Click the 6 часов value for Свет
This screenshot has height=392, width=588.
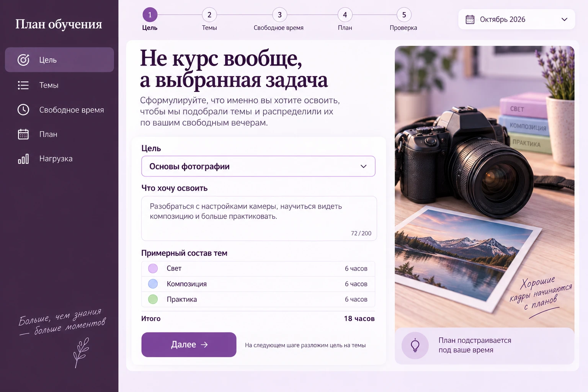point(356,269)
